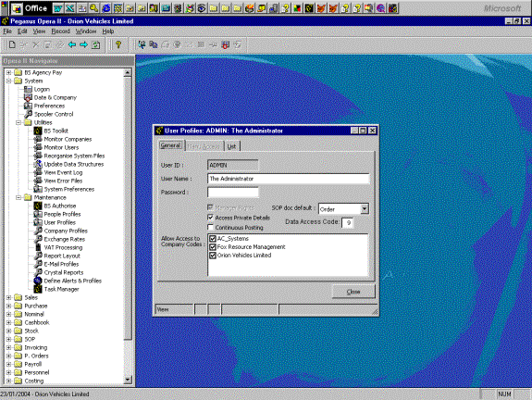
Task: Switch to the List tab
Action: [232, 146]
